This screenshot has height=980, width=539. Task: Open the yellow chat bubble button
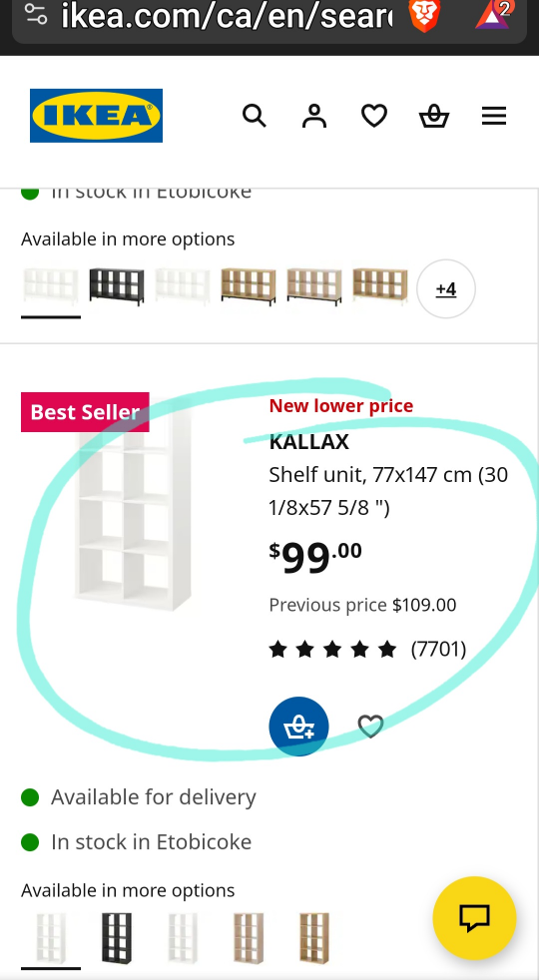(474, 918)
